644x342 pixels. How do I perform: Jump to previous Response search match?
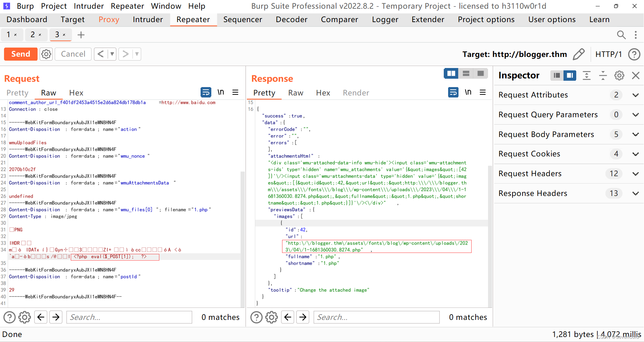pyautogui.click(x=288, y=317)
